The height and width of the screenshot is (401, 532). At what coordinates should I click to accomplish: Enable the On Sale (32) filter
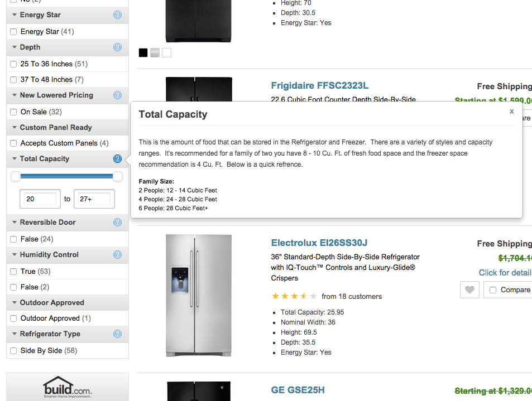15,112
